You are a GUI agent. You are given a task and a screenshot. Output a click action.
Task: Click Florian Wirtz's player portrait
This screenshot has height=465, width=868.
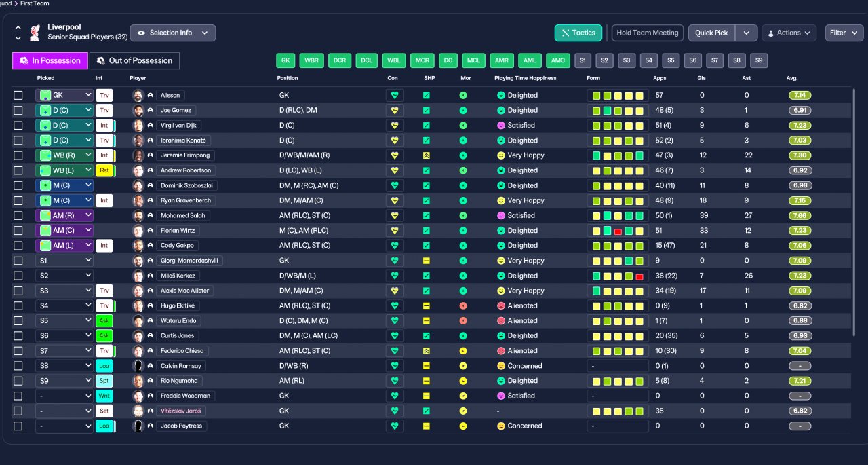tap(138, 231)
